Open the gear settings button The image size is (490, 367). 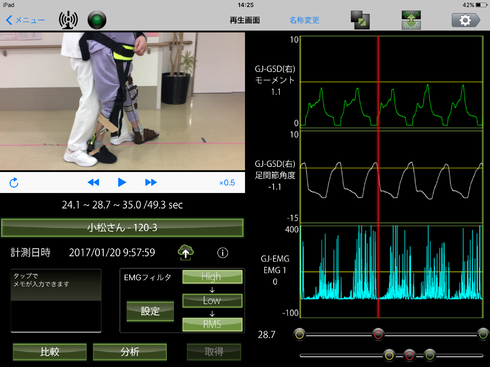[x=466, y=20]
